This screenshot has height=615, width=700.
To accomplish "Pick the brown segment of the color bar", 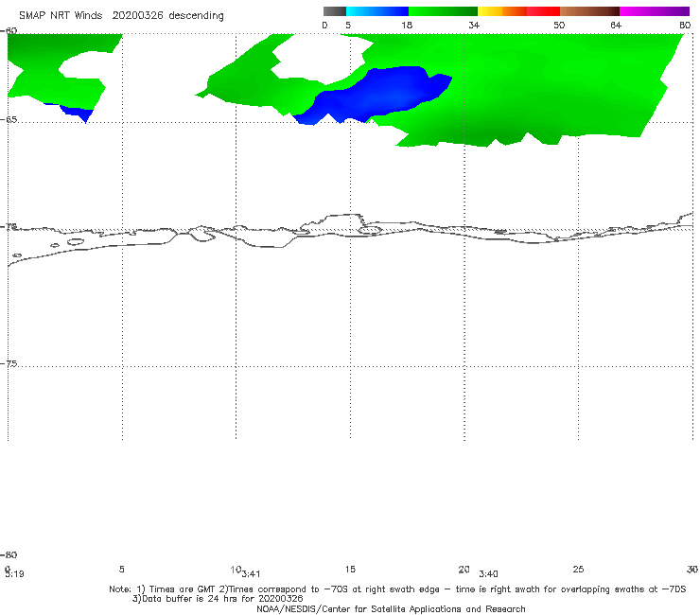I will coord(589,11).
